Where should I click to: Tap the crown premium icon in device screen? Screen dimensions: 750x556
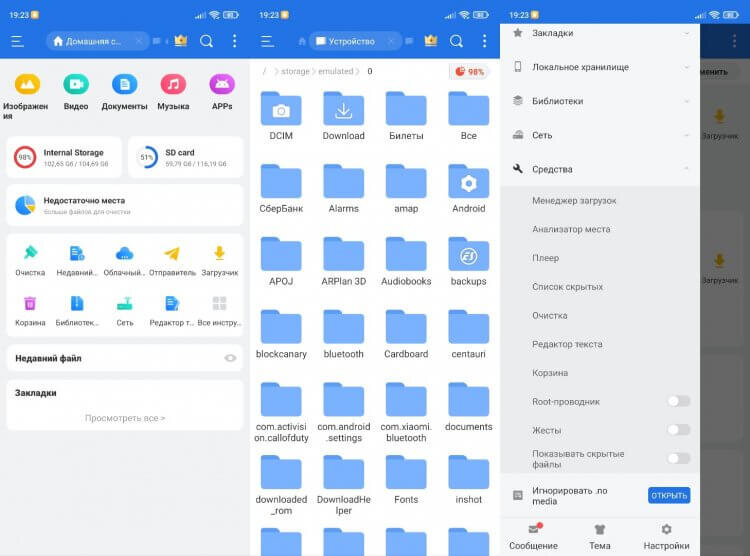[x=431, y=41]
